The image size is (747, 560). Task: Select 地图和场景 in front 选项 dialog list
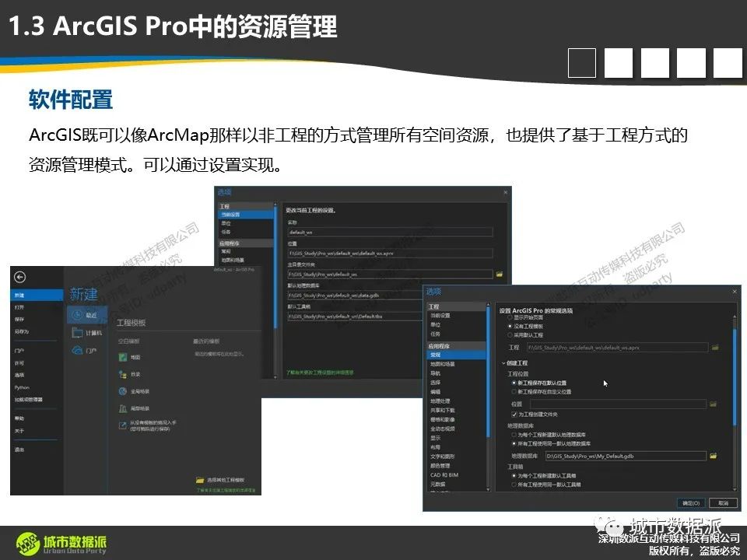[443, 364]
